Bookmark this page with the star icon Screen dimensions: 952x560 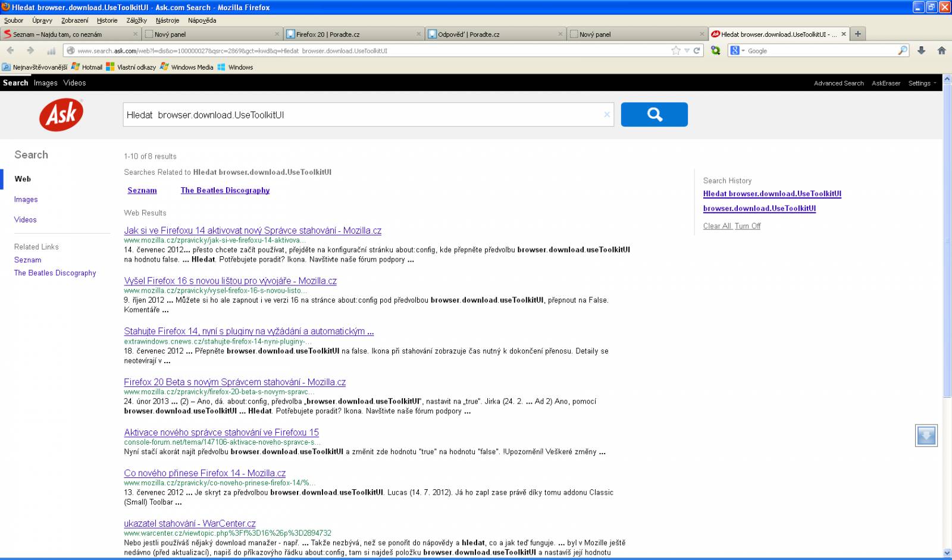[x=675, y=51]
